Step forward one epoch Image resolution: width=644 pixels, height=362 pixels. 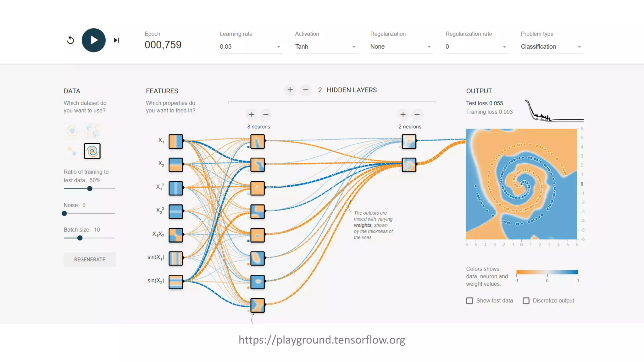(117, 40)
